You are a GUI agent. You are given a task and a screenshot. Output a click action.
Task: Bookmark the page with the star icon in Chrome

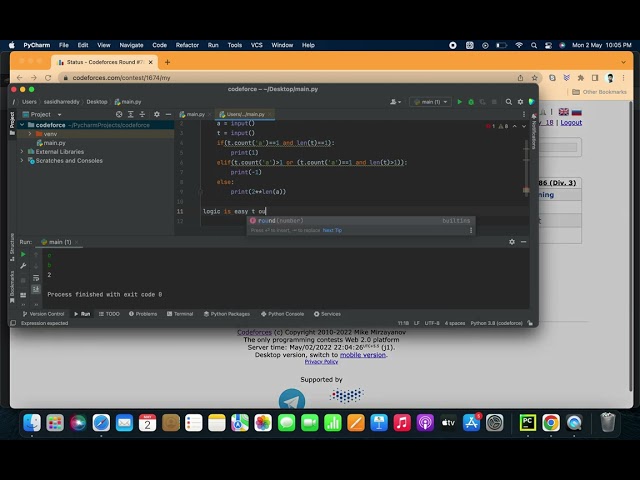coord(534,78)
